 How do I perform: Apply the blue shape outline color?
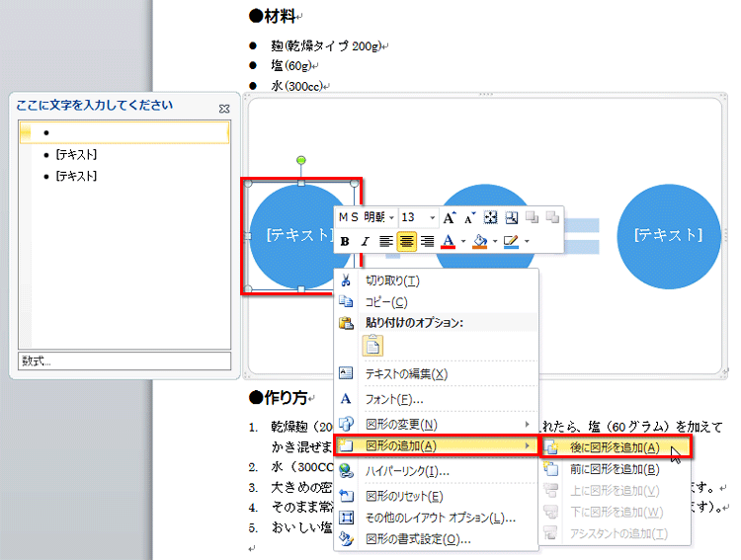511,242
